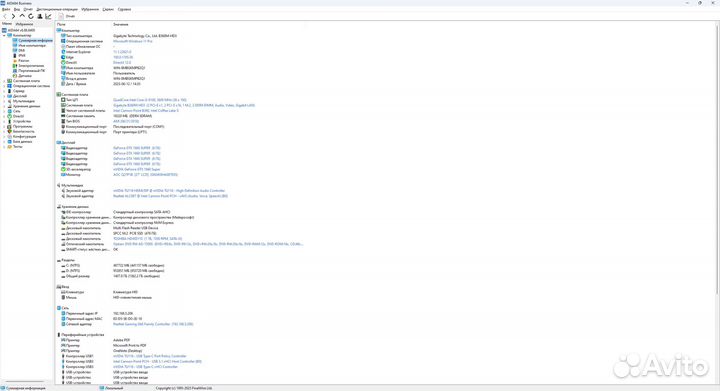
Task: Refresh the page with the Refresh icon
Action: coord(31,16)
